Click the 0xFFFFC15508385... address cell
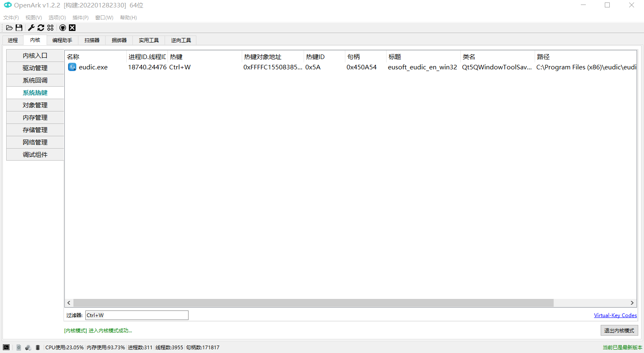 point(273,67)
